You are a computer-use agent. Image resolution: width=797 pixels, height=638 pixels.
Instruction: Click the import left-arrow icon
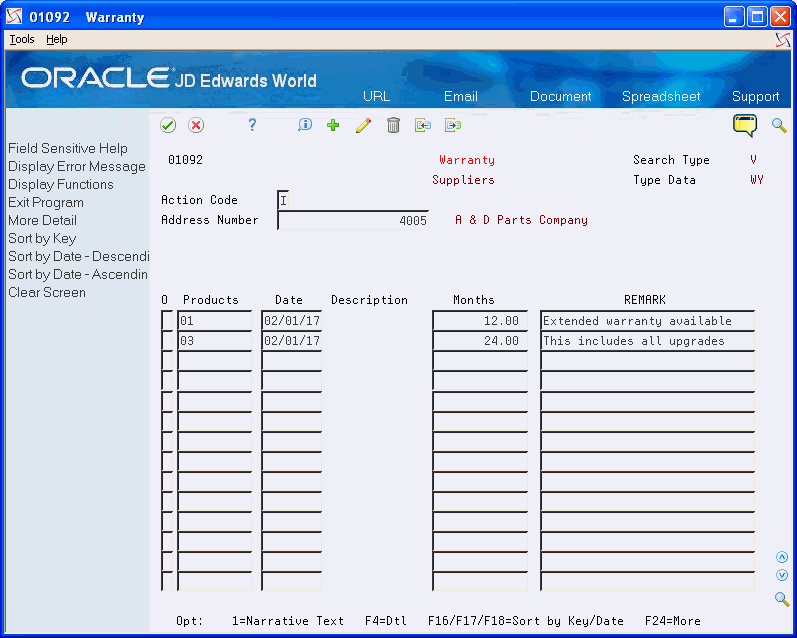(x=422, y=125)
